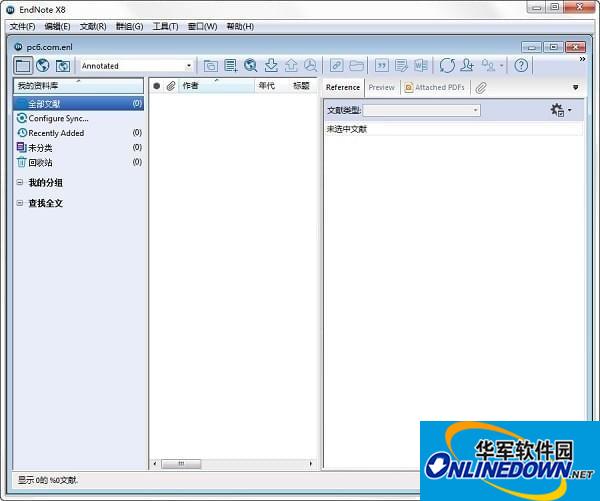The height and width of the screenshot is (501, 600).
Task: Click the horizontal scrollbar thumb in reference list
Action: [x=181, y=464]
